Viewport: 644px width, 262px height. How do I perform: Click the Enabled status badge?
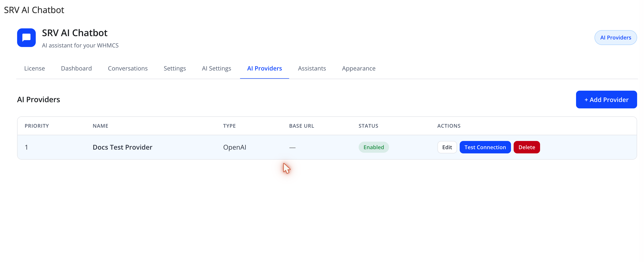pos(374,147)
